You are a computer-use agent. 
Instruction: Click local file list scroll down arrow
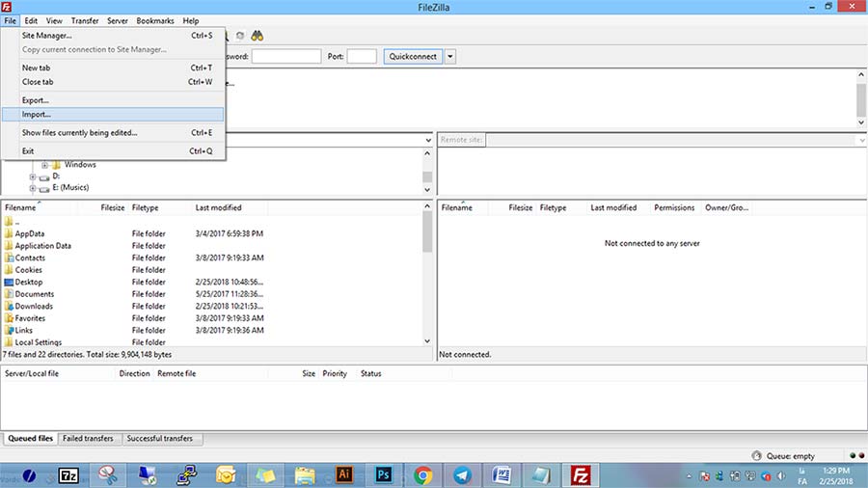(427, 341)
